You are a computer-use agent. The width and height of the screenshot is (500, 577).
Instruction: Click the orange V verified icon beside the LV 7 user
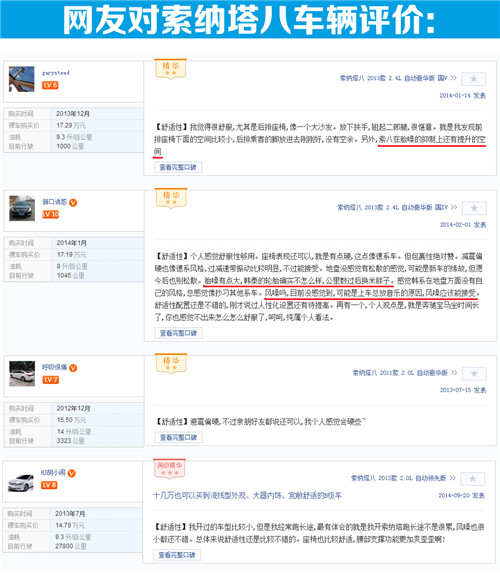[73, 368]
